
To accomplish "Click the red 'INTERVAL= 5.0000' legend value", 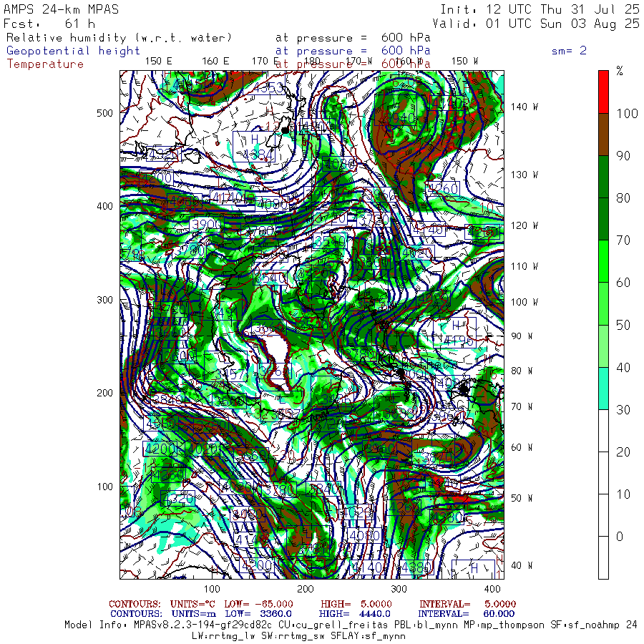I will [467, 605].
